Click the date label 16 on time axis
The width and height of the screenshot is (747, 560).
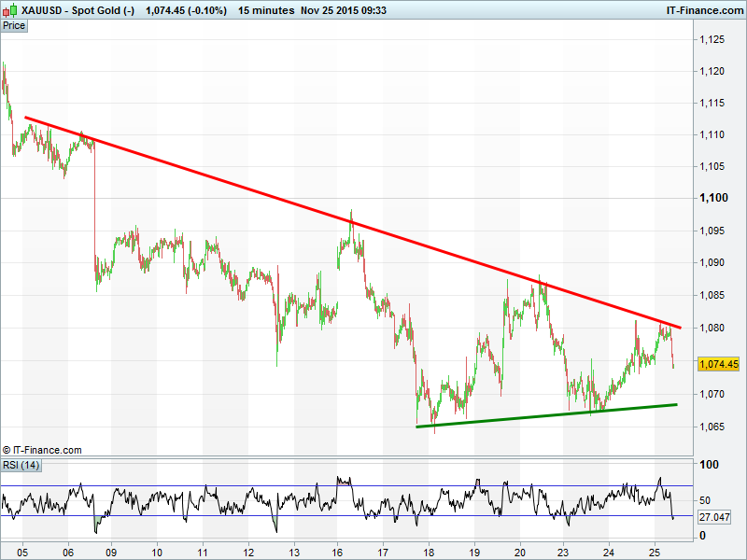coord(338,551)
